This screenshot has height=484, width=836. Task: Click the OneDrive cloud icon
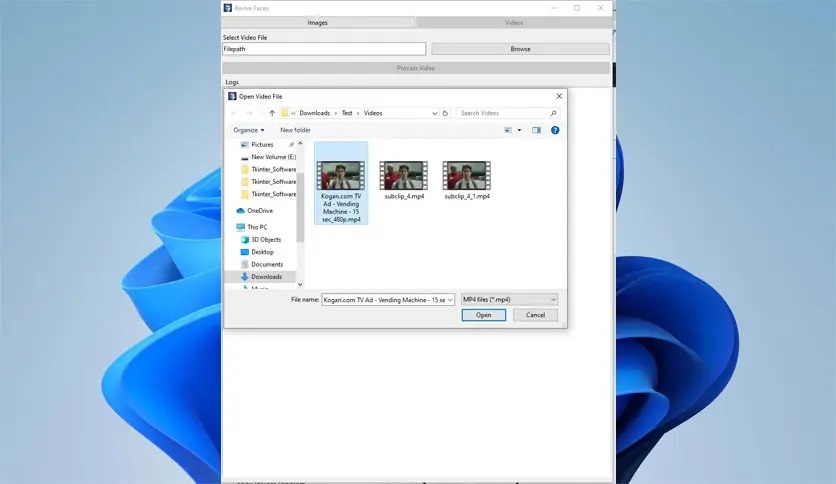[240, 211]
